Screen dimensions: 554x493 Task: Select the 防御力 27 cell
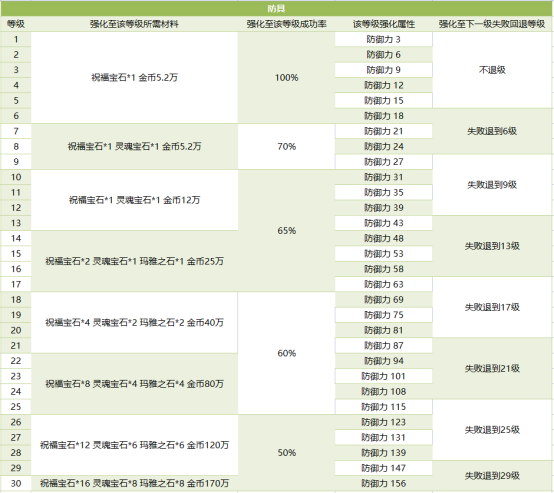[384, 162]
